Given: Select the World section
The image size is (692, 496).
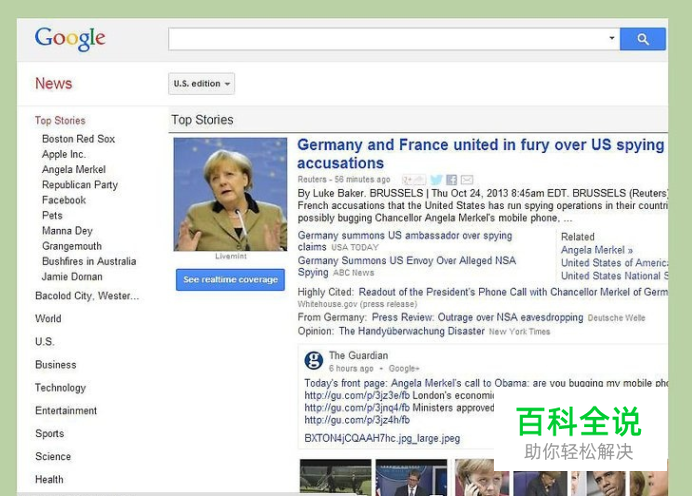Looking at the screenshot, I should [48, 319].
